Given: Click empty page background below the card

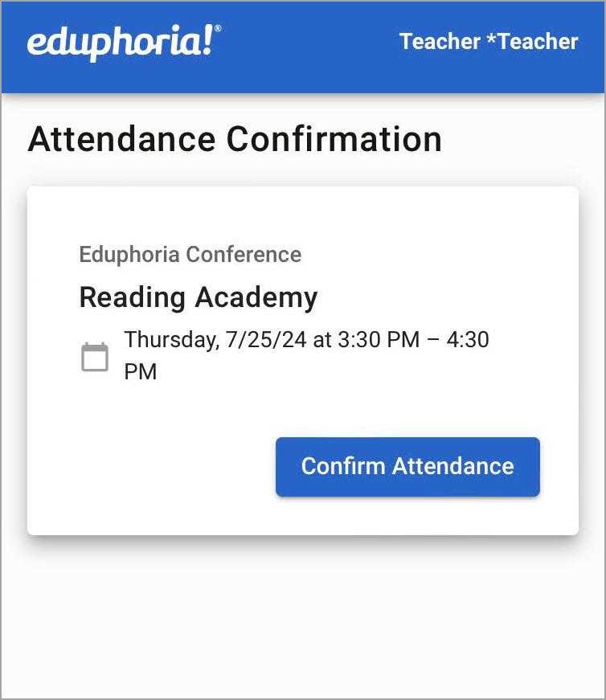Looking at the screenshot, I should [x=303, y=619].
